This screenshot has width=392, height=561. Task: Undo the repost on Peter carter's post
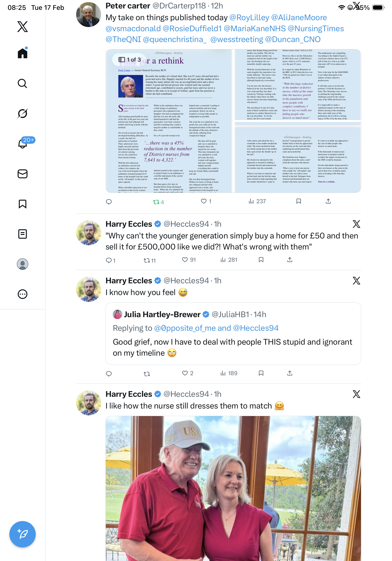tap(158, 202)
